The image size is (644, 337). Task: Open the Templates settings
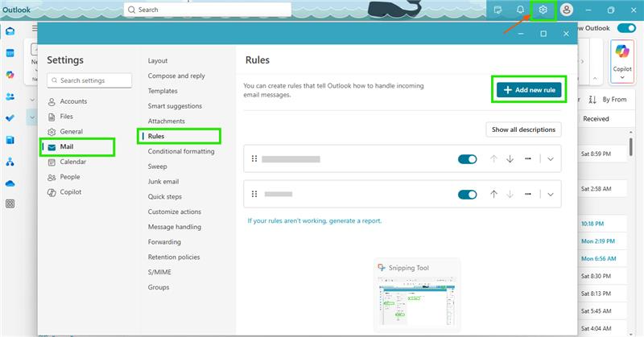point(163,91)
